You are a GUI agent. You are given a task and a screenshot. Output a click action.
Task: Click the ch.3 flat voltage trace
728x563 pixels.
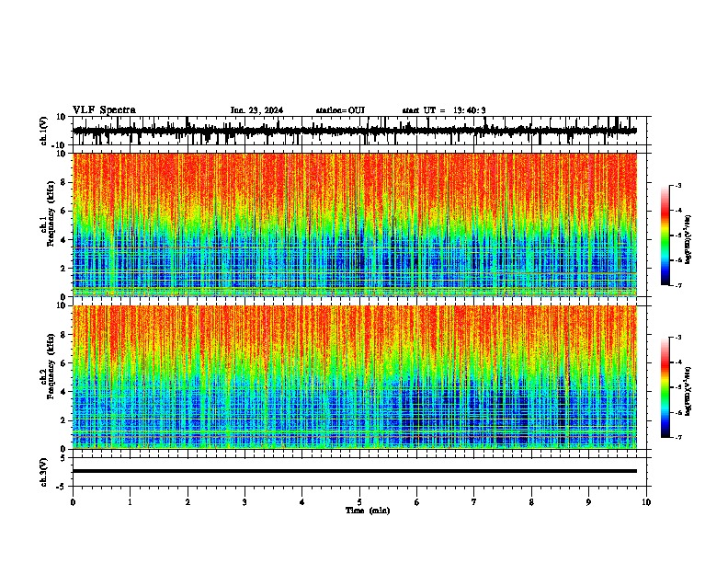(x=355, y=471)
